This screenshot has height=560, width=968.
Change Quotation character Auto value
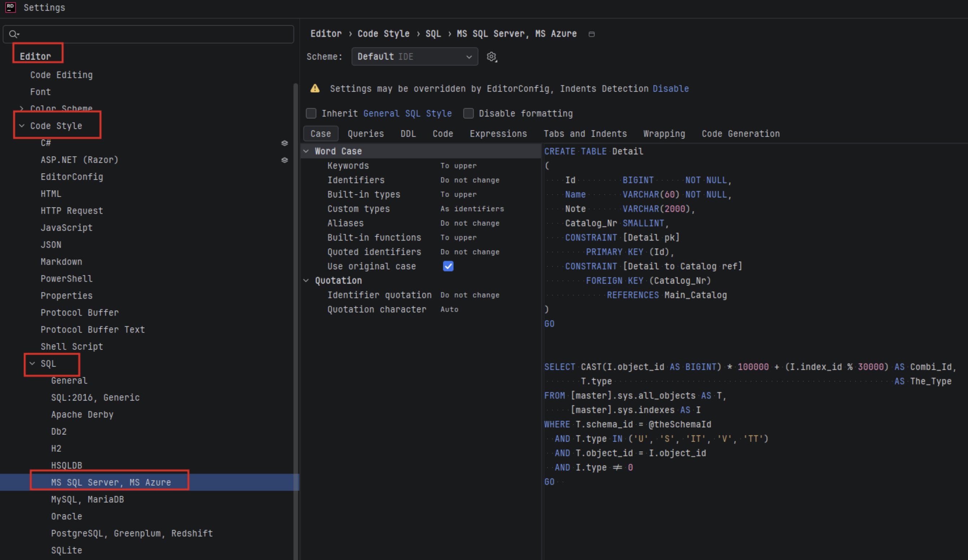tap(449, 310)
